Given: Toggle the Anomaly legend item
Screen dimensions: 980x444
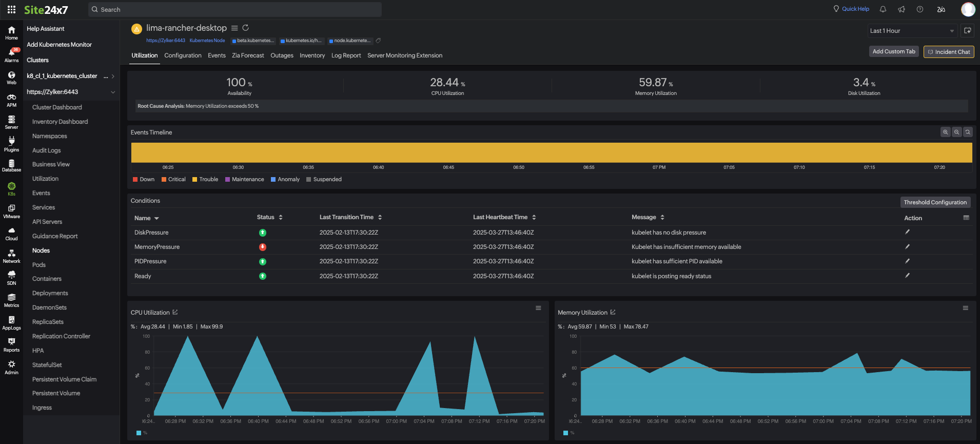Looking at the screenshot, I should click(x=285, y=180).
